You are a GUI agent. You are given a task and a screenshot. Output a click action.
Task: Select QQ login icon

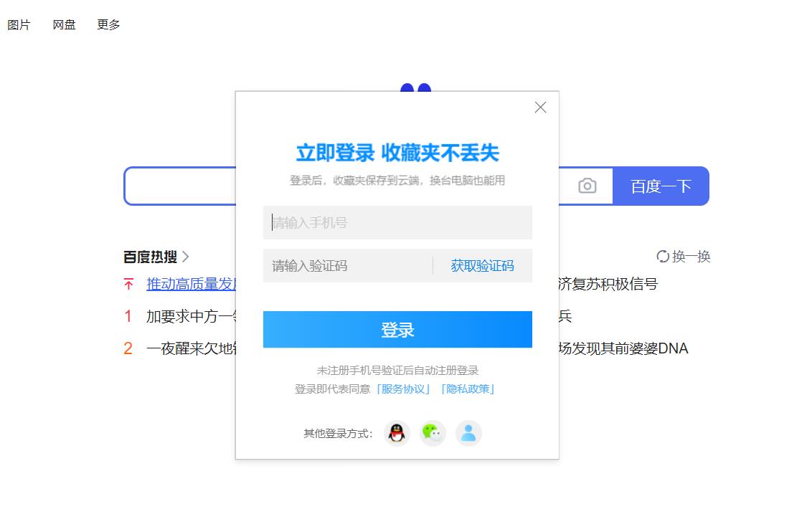[397, 433]
